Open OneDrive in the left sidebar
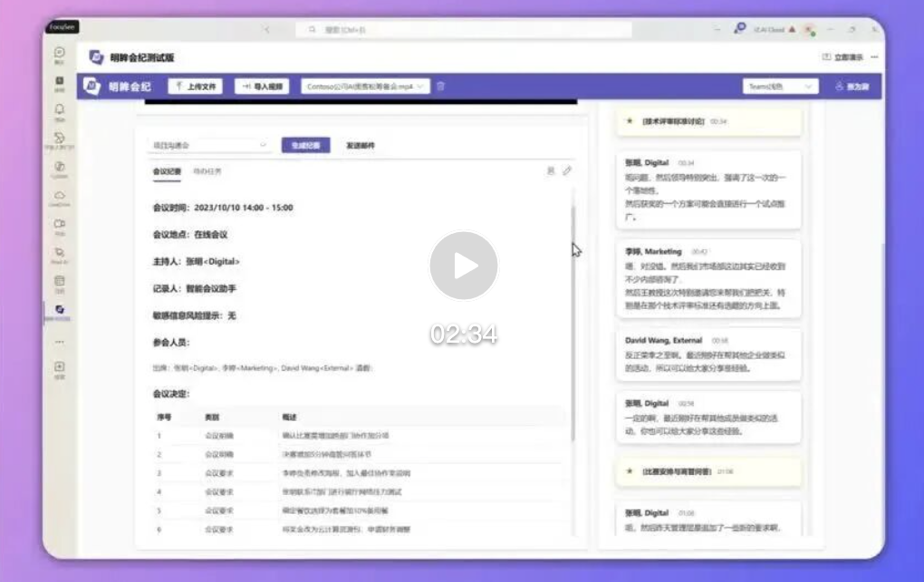 (x=58, y=195)
